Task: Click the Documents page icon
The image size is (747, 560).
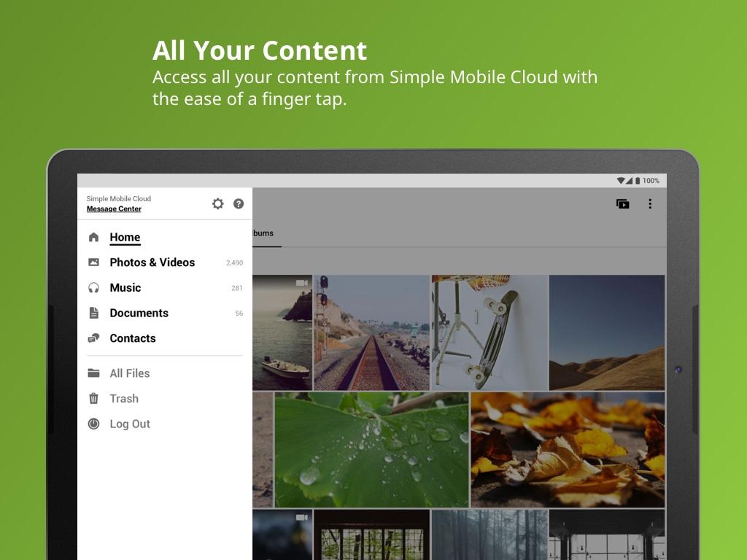Action: [x=94, y=313]
